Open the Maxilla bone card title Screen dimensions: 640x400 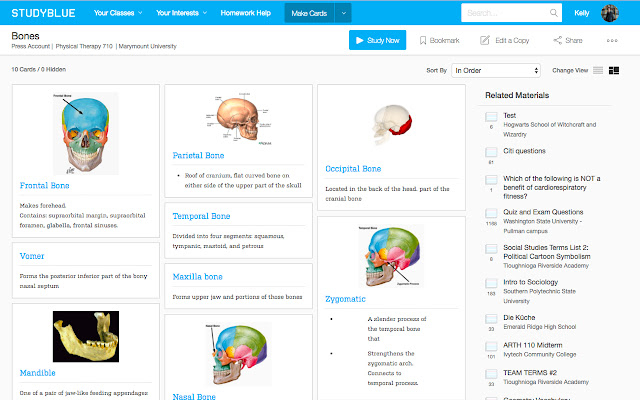point(198,277)
